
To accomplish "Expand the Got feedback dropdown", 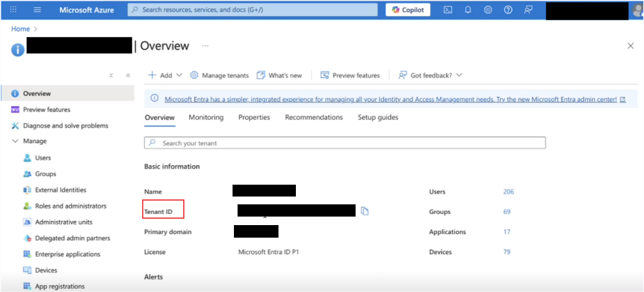I will coord(430,75).
